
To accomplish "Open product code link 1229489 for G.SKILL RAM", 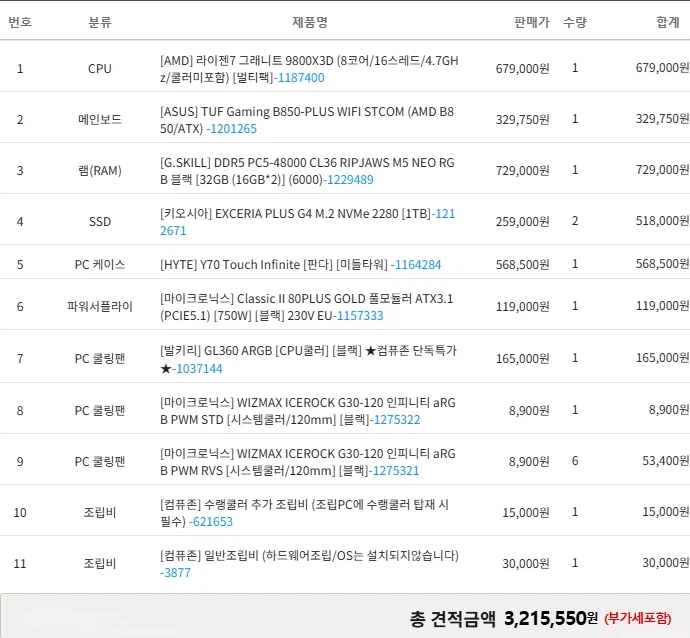I will 350,180.
